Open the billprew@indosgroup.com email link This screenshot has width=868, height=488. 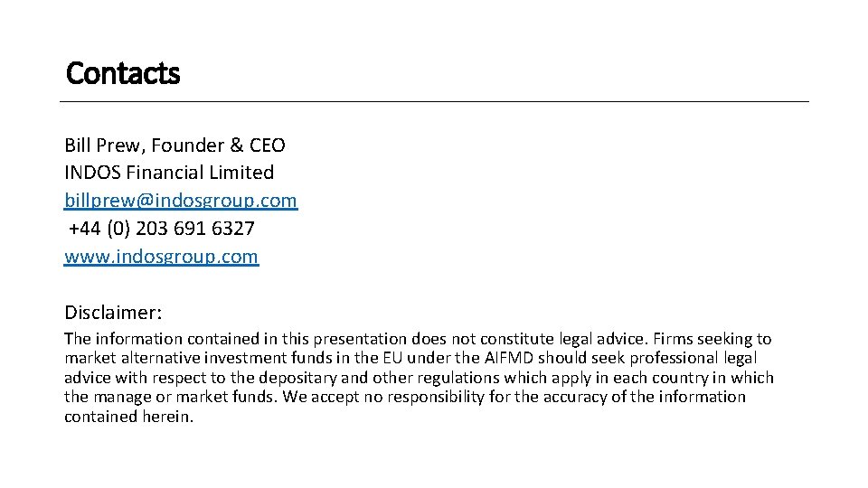click(180, 201)
